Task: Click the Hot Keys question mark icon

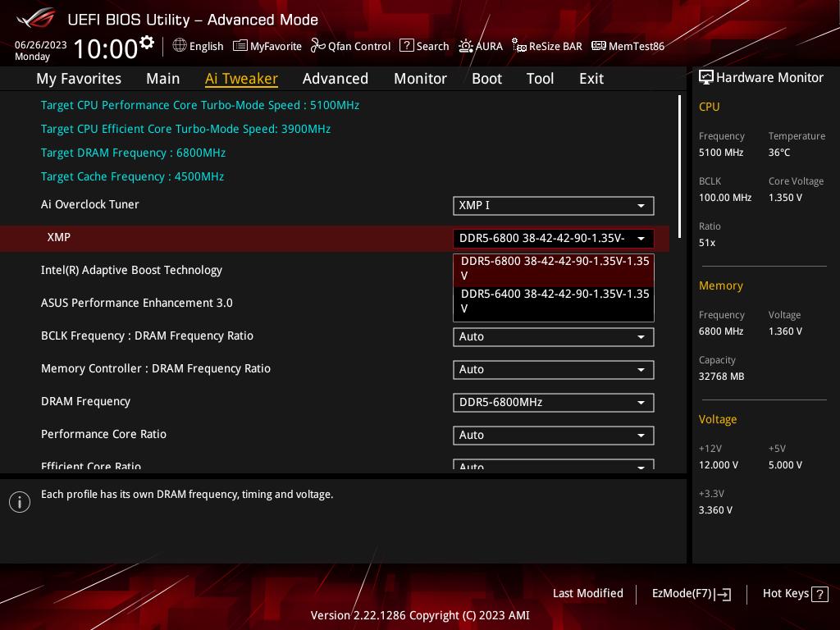Action: [819, 594]
